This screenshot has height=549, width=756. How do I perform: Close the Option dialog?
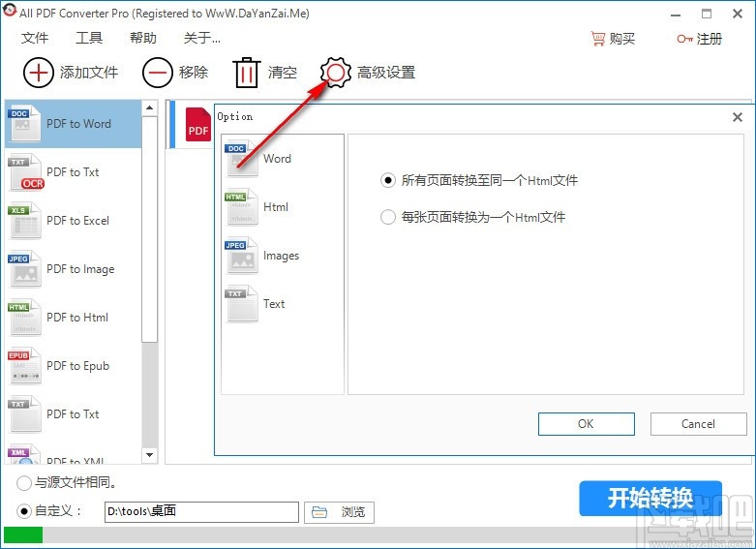(x=738, y=117)
